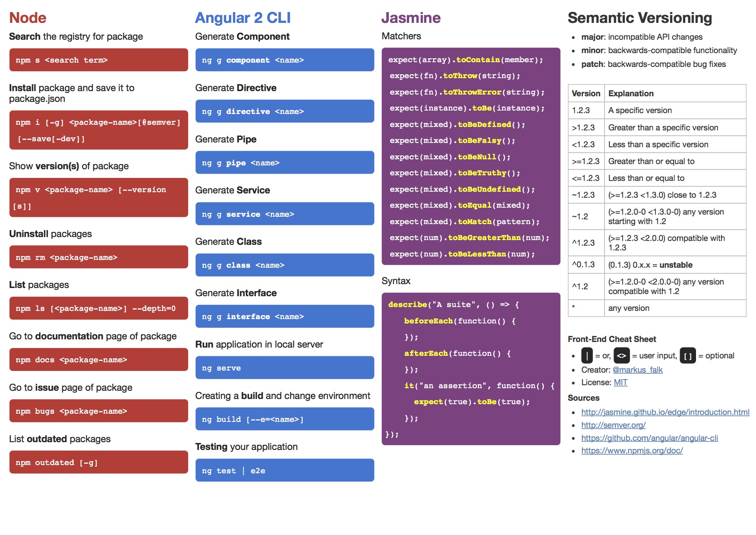This screenshot has width=756, height=535.
Task: Click the toBeUndefined matcher line
Action: (x=462, y=189)
